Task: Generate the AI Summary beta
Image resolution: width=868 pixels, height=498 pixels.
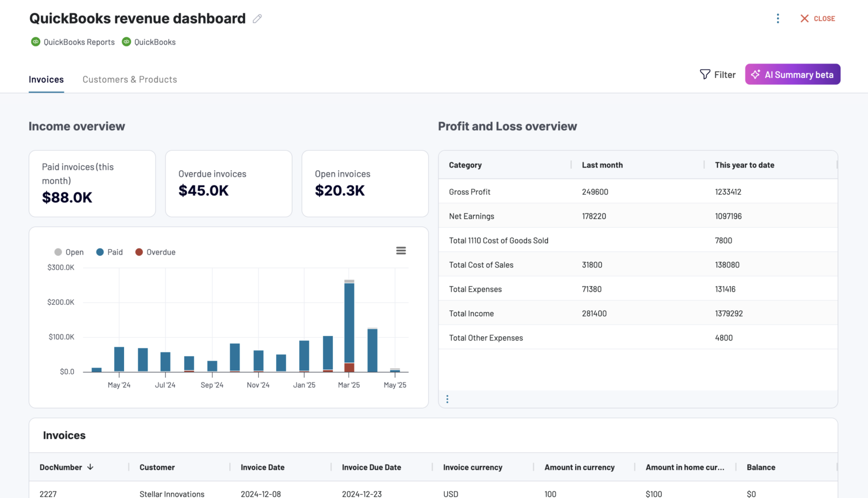Action: [792, 74]
